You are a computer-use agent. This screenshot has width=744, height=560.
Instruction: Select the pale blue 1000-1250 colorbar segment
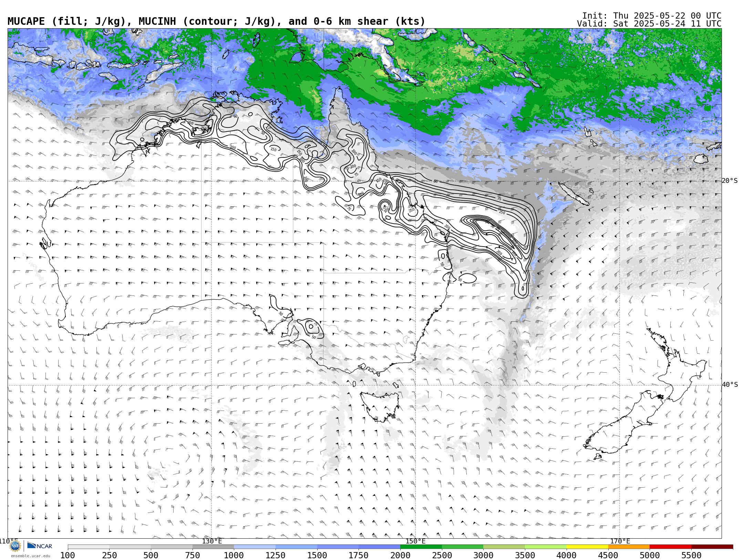[x=255, y=547]
